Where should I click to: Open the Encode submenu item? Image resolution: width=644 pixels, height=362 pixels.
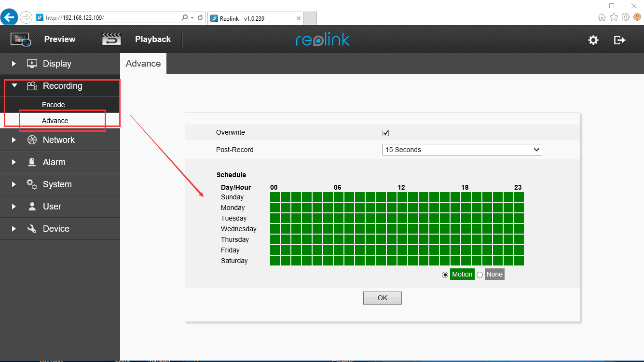(x=53, y=105)
